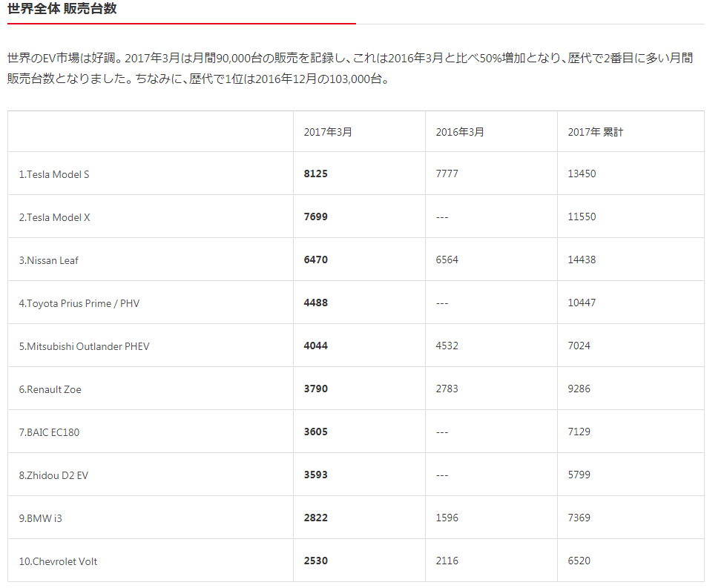Image resolution: width=724 pixels, height=588 pixels.
Task: Click paragraph line starting 販売台数となりました
Action: pos(199,79)
